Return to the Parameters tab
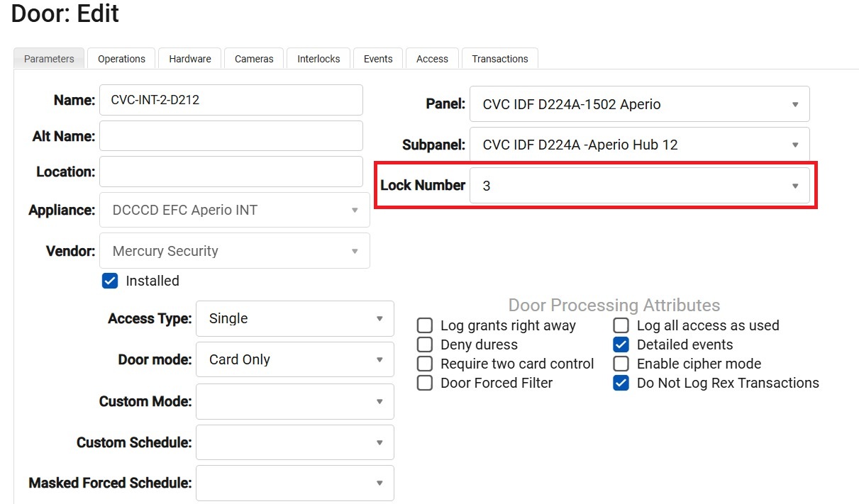 48,58
